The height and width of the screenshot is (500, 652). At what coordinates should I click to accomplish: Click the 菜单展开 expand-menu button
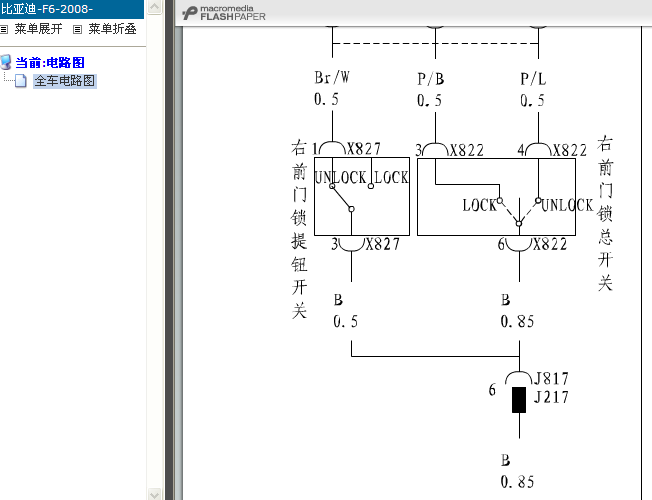click(x=38, y=29)
